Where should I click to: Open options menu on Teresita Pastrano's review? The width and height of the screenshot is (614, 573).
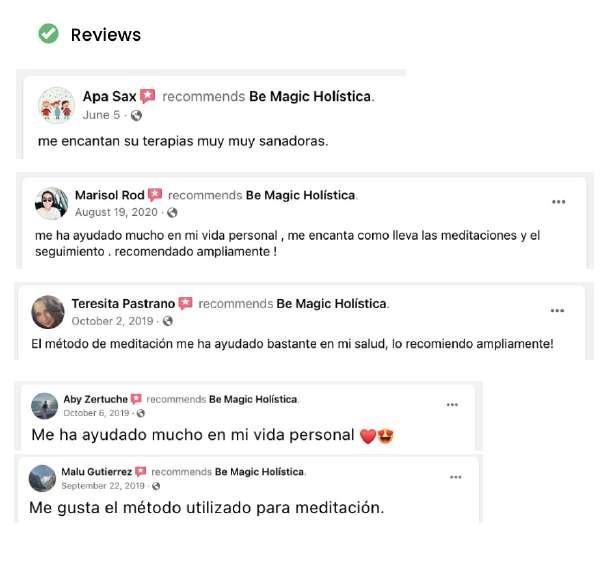click(557, 311)
